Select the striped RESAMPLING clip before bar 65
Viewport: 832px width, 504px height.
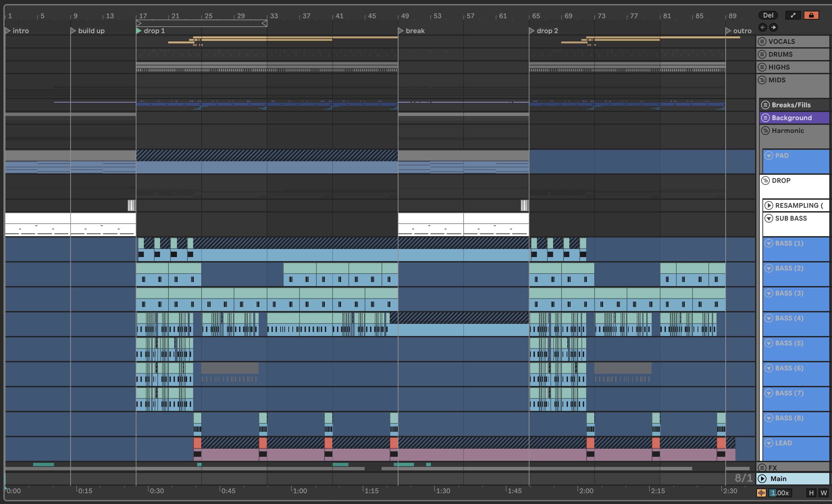point(524,205)
